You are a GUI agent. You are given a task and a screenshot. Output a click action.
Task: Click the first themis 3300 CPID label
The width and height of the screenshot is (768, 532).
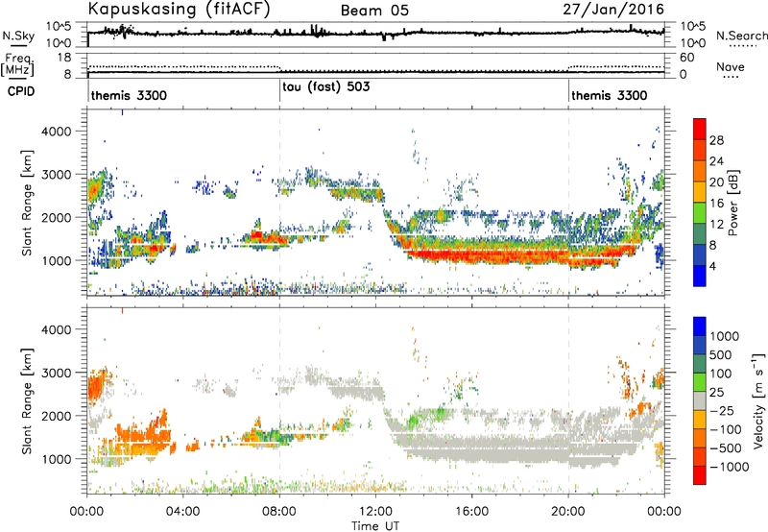[129, 95]
